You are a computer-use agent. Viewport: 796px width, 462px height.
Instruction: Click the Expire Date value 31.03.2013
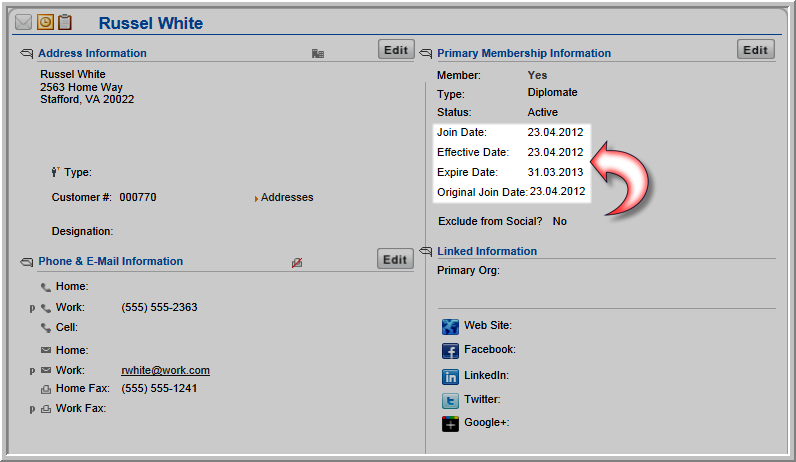click(555, 172)
